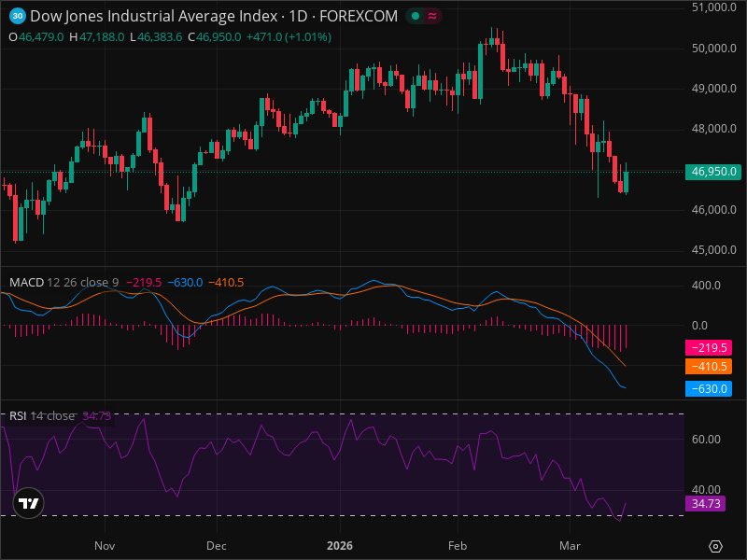Click the 51,000.0 price scale label
This screenshot has width=747, height=560.
click(713, 7)
